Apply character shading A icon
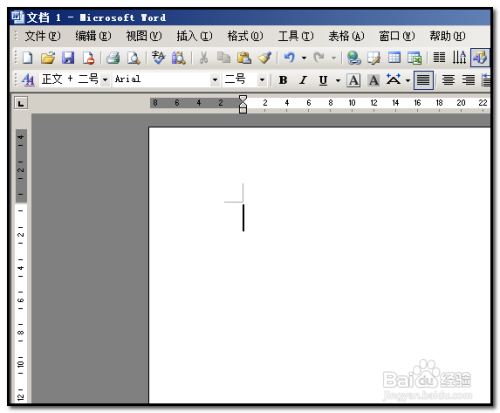Image resolution: width=500 pixels, height=413 pixels. pos(374,80)
